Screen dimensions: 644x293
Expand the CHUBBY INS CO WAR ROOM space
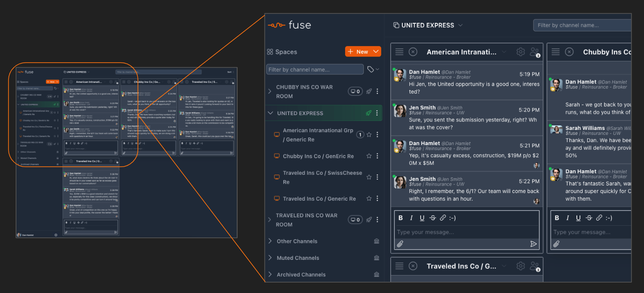tap(270, 91)
